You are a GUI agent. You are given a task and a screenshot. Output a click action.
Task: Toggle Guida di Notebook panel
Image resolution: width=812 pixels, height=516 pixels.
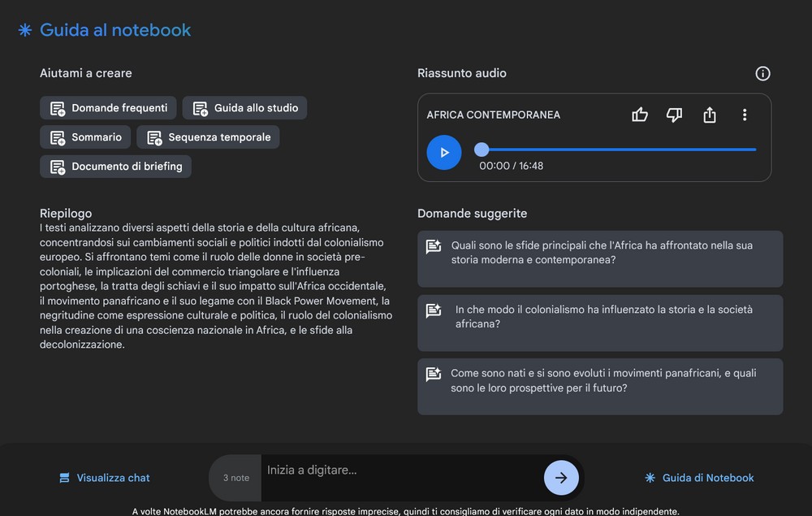(x=699, y=478)
